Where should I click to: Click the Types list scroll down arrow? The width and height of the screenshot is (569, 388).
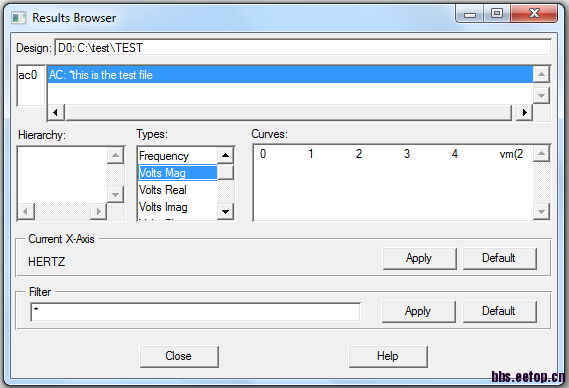click(x=225, y=212)
